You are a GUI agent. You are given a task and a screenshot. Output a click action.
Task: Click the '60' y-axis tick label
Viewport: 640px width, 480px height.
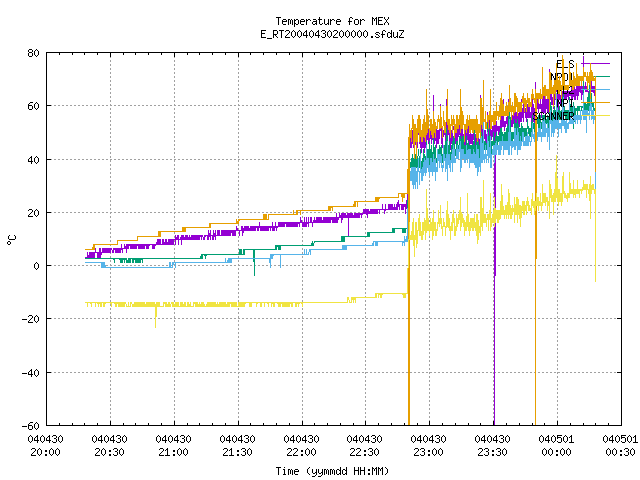(34, 106)
